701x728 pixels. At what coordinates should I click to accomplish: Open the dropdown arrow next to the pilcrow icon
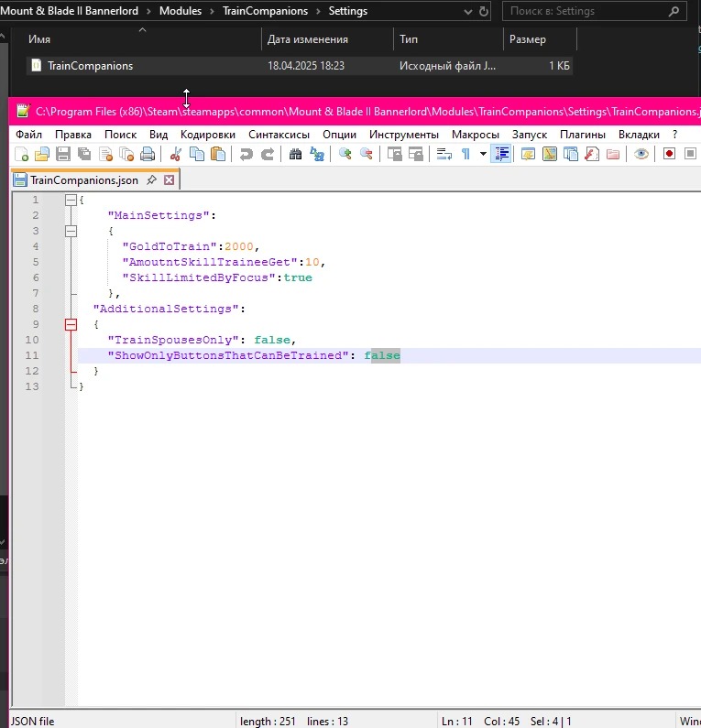coord(483,154)
